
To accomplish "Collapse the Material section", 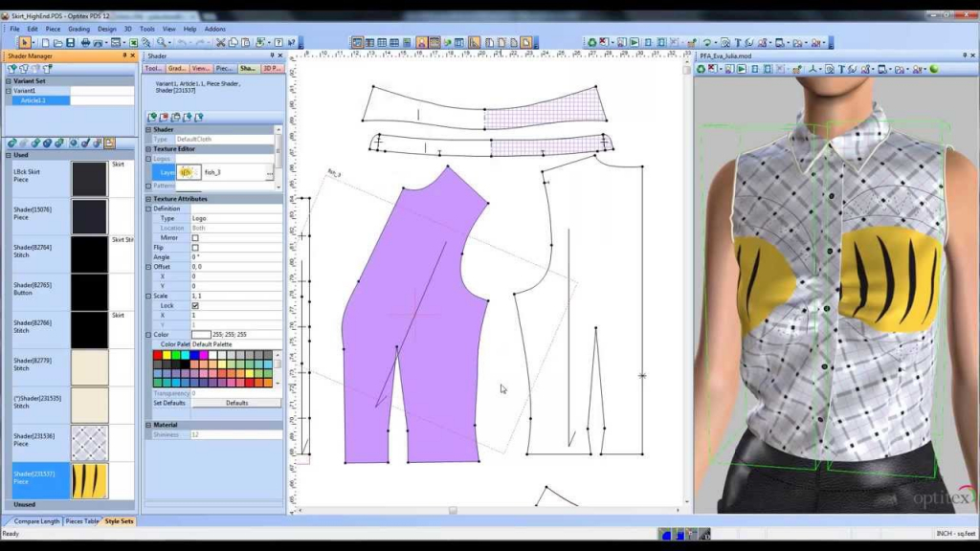I will pyautogui.click(x=148, y=425).
